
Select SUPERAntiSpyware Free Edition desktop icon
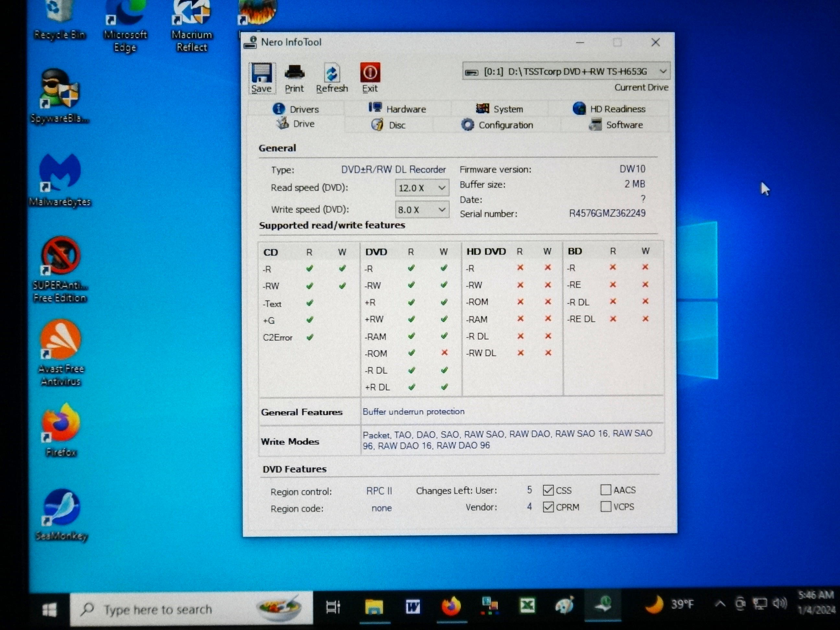60,269
